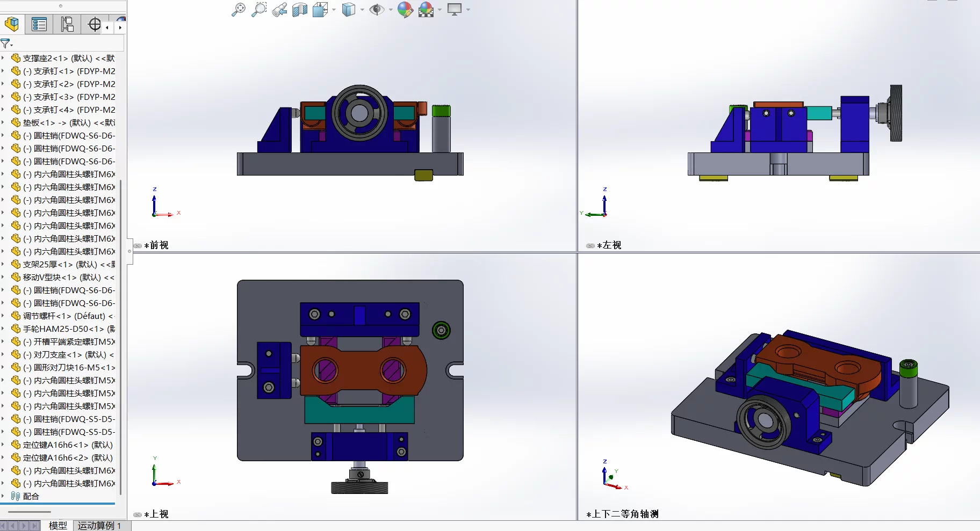Select 调节螺杆<1> in the tree
Screen dimensions: 980x531
[63, 316]
